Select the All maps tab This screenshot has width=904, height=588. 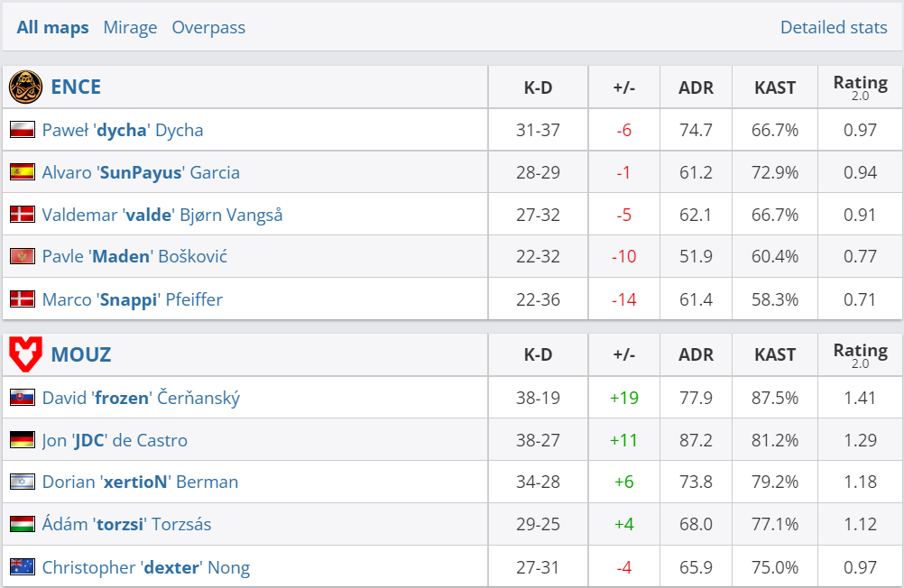coord(52,27)
